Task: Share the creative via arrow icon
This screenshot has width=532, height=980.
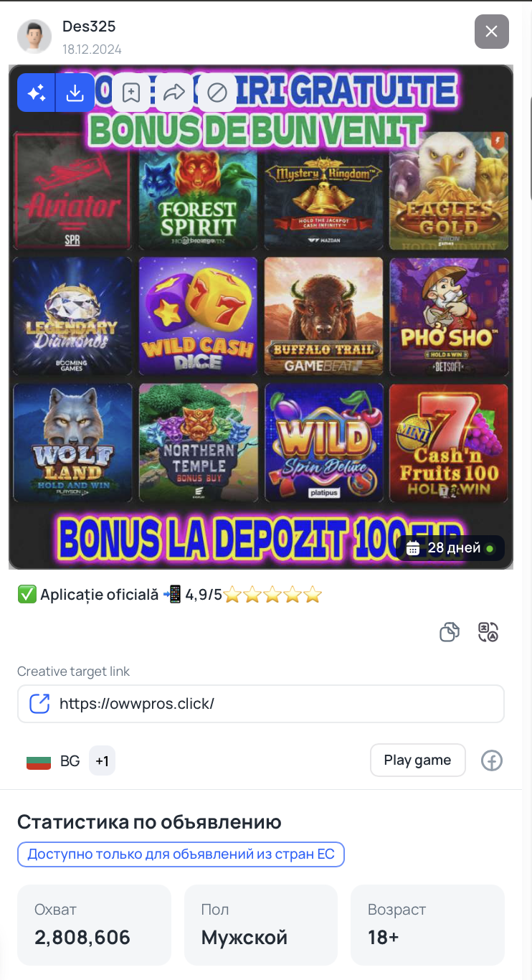Action: 174,93
